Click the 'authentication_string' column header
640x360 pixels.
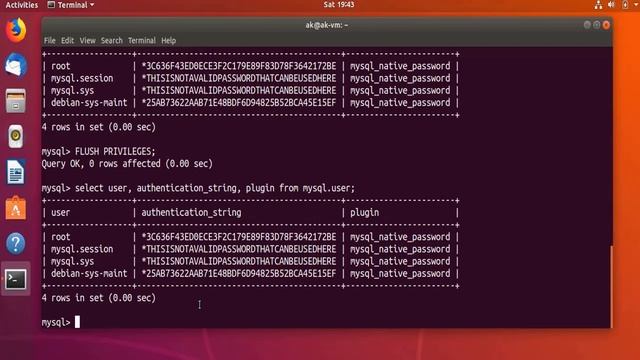tap(191, 213)
